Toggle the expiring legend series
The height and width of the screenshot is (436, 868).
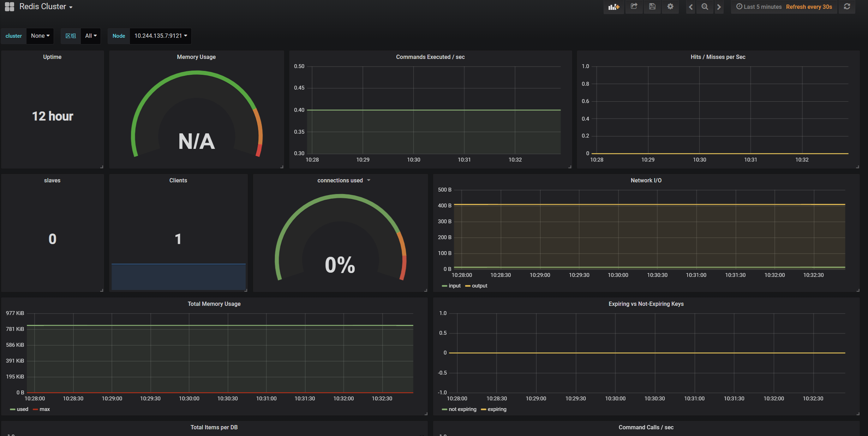[x=497, y=409]
